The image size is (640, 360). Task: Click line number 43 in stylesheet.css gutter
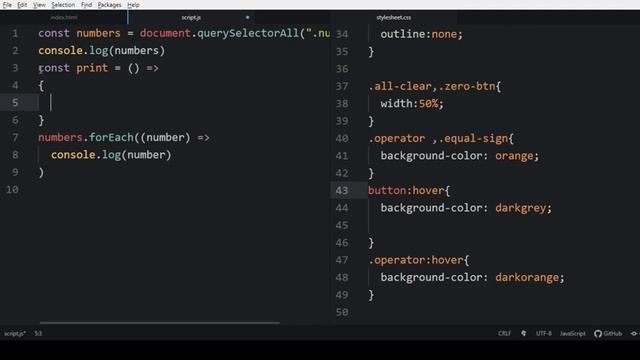[x=342, y=191]
